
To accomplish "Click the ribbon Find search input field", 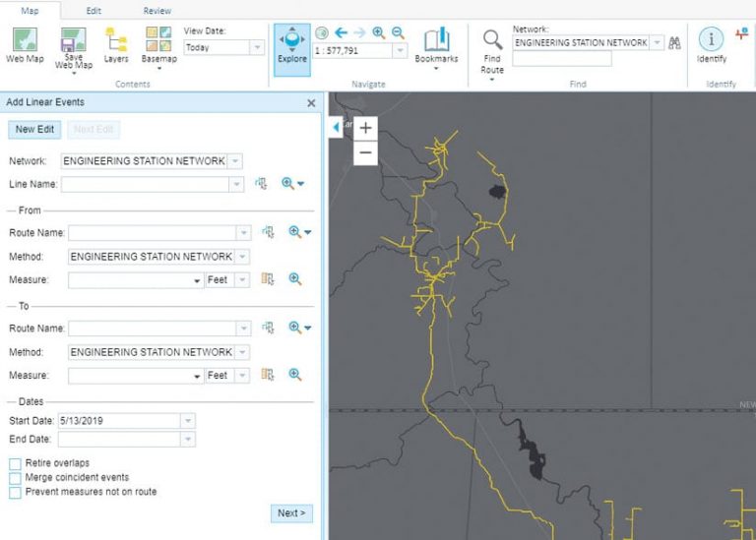I will (562, 59).
